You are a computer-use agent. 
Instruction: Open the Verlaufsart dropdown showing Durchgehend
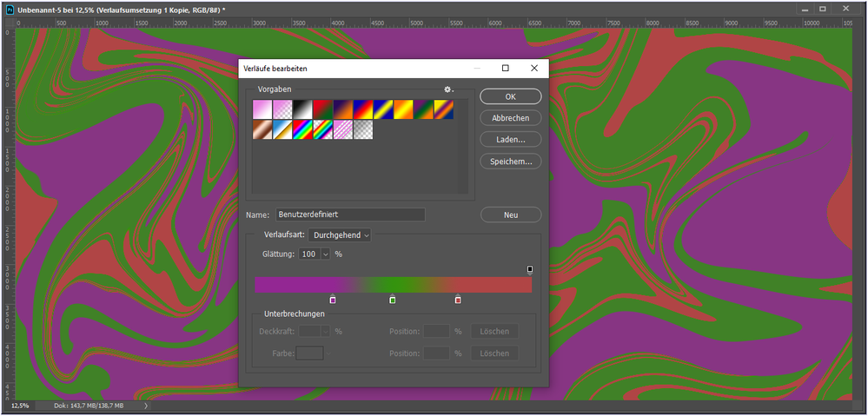340,235
